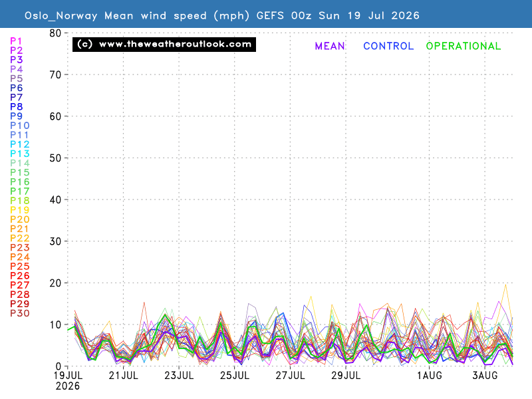This screenshot has height=399, width=532.
Task: Click the P17 legend label
Action: [20, 192]
